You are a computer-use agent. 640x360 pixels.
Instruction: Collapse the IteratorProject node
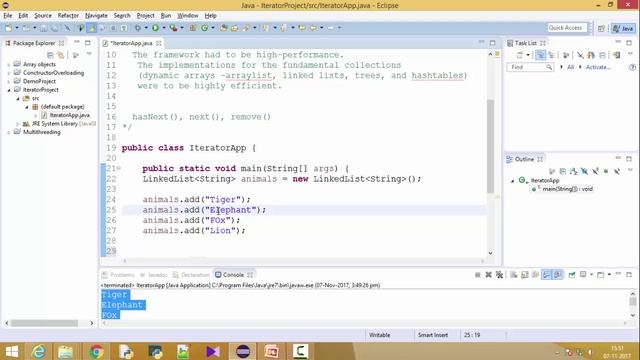9,90
